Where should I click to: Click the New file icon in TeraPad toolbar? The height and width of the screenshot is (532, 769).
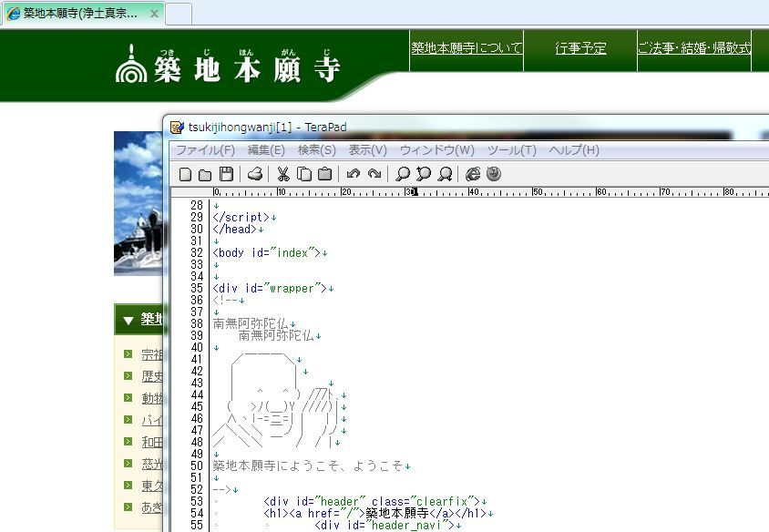pos(185,174)
